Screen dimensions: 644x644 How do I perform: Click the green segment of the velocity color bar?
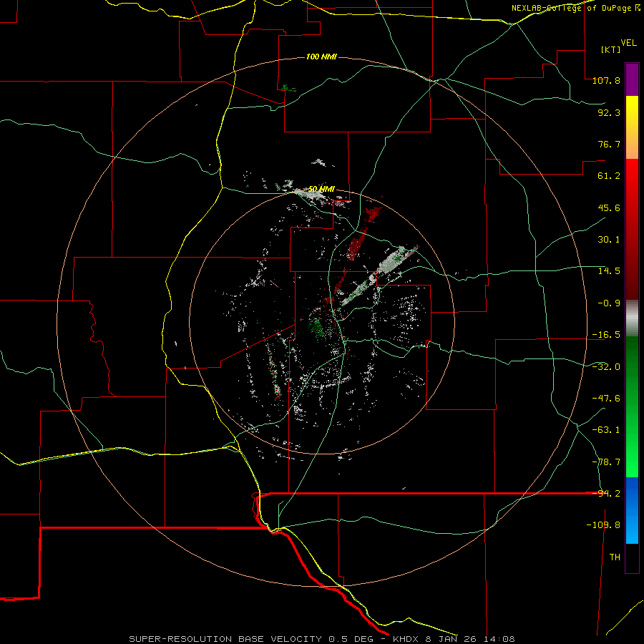(x=632, y=406)
